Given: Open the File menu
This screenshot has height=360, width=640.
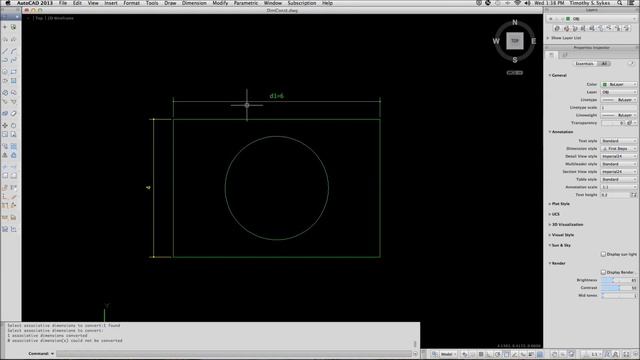Looking at the screenshot, I should point(62,3).
